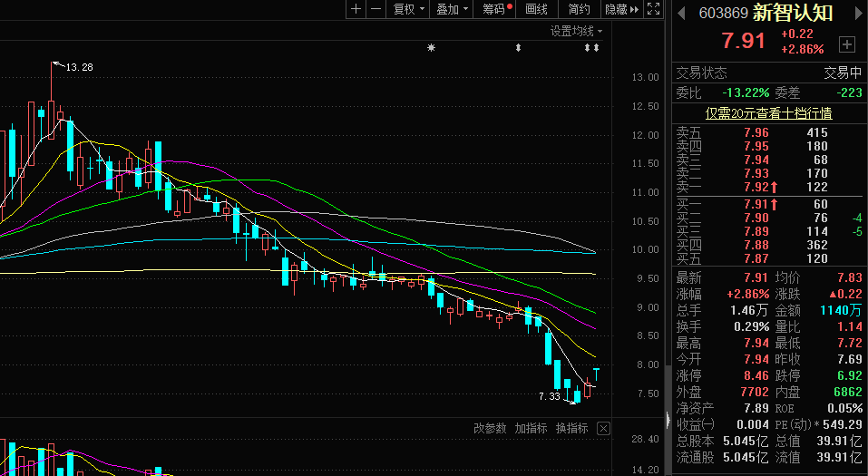Open 叠加 overlay dropdown

click(x=452, y=9)
